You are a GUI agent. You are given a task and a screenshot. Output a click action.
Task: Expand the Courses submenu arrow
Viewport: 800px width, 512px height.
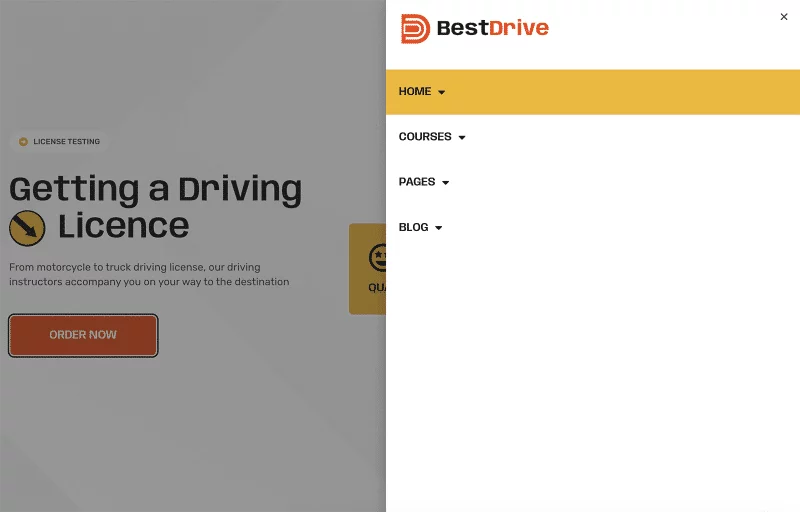[x=462, y=138]
